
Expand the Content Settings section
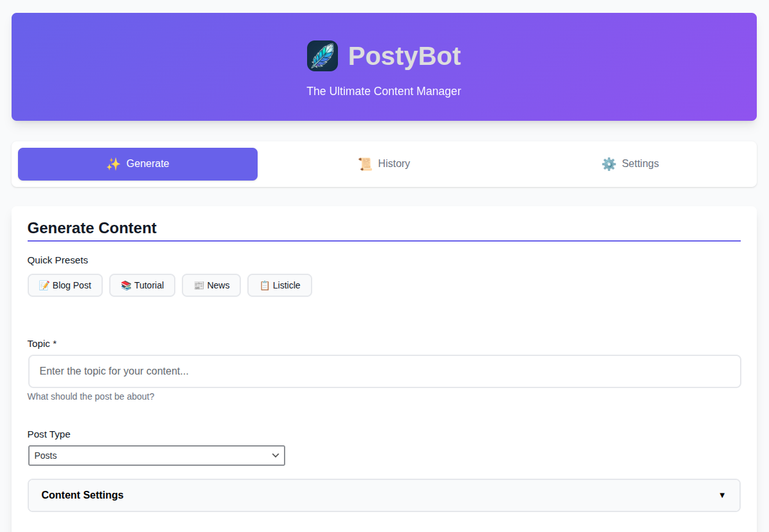coord(384,495)
